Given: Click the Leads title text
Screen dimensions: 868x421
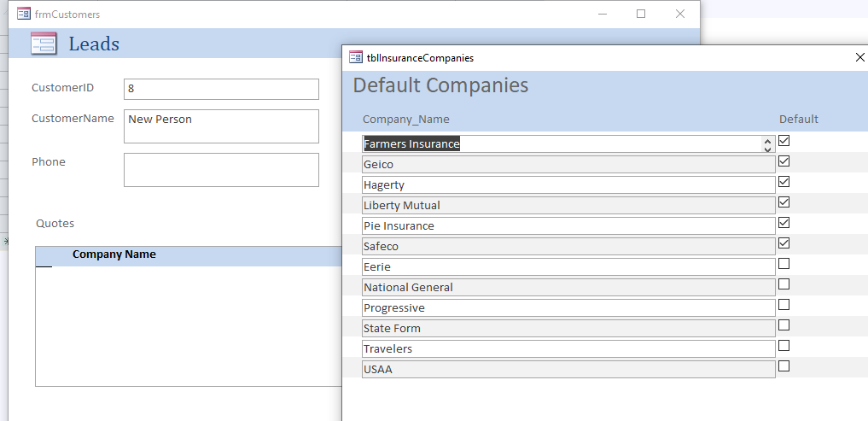Looking at the screenshot, I should coord(94,44).
